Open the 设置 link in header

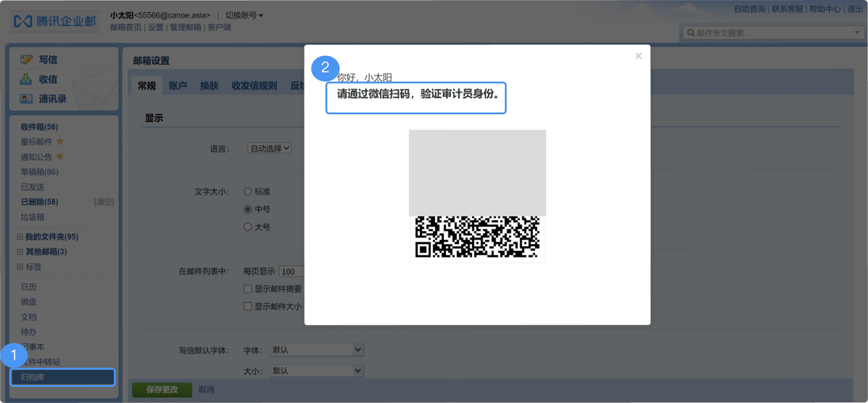point(156,27)
